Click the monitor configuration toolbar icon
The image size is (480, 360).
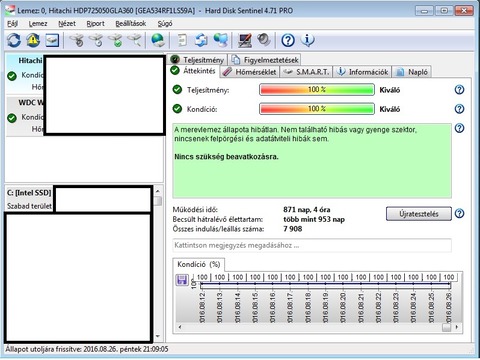point(245,40)
